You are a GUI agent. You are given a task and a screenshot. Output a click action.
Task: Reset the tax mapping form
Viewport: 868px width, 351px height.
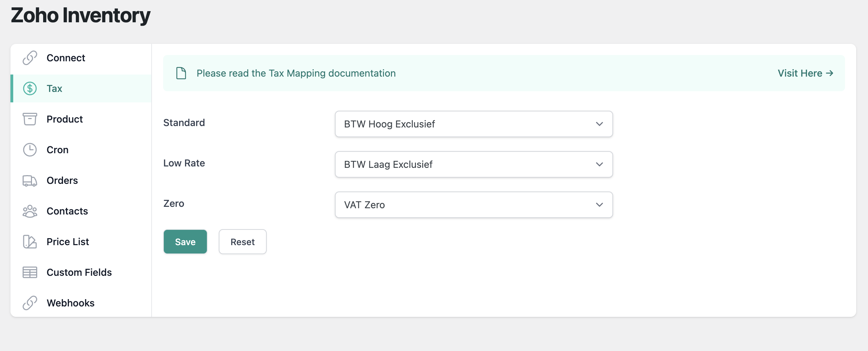(x=243, y=242)
